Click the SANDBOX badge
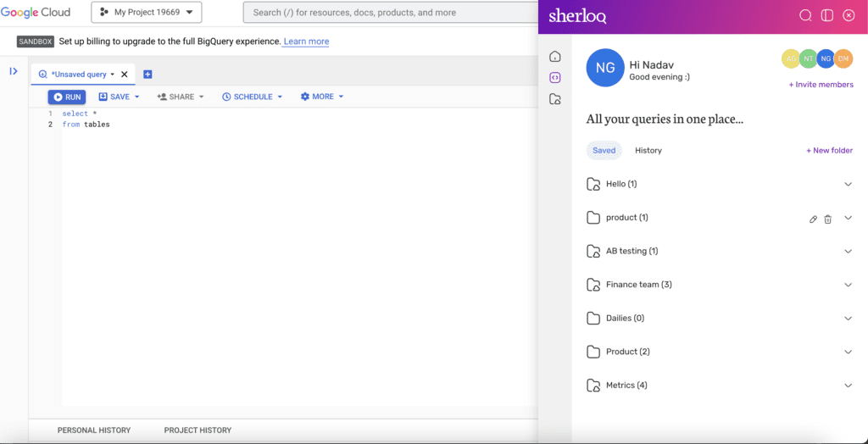 point(36,42)
